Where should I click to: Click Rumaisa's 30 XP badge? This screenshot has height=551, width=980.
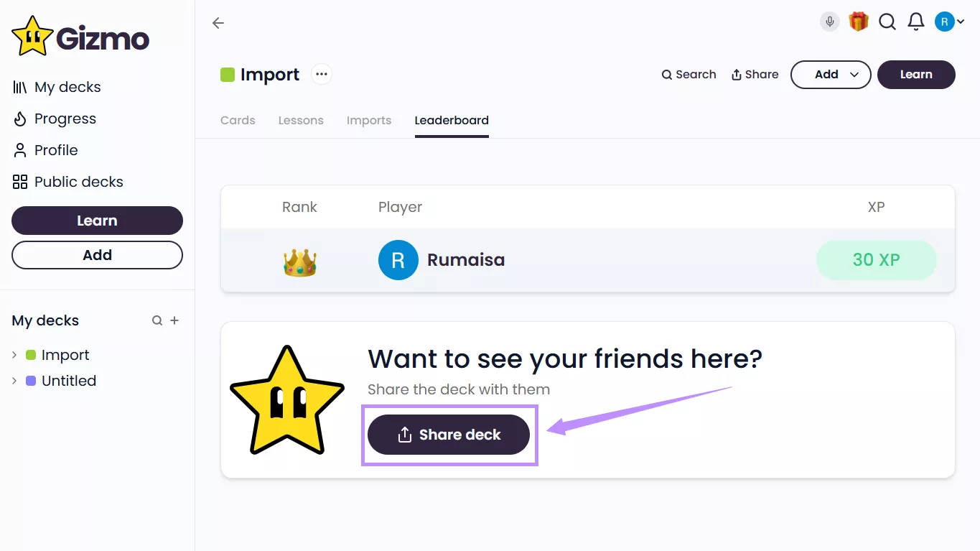coord(876,260)
